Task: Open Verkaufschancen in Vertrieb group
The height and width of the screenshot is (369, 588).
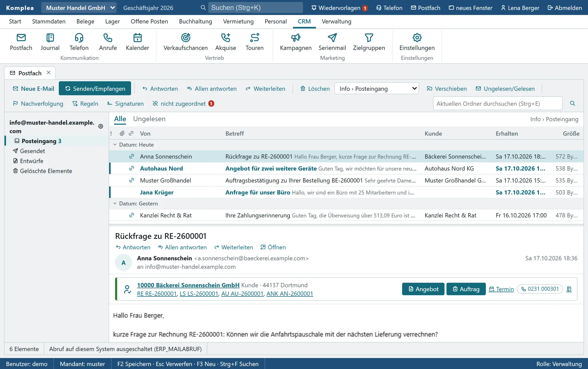Action: (x=186, y=42)
